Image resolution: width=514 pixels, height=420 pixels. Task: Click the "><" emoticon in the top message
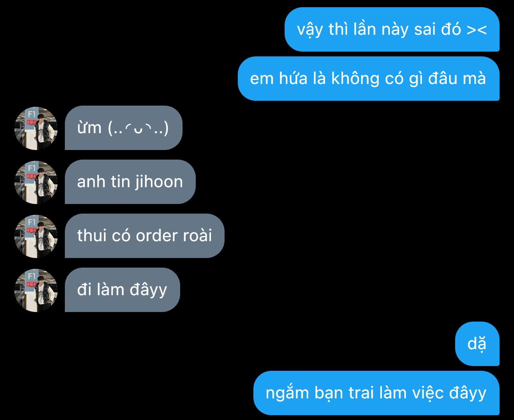click(477, 30)
